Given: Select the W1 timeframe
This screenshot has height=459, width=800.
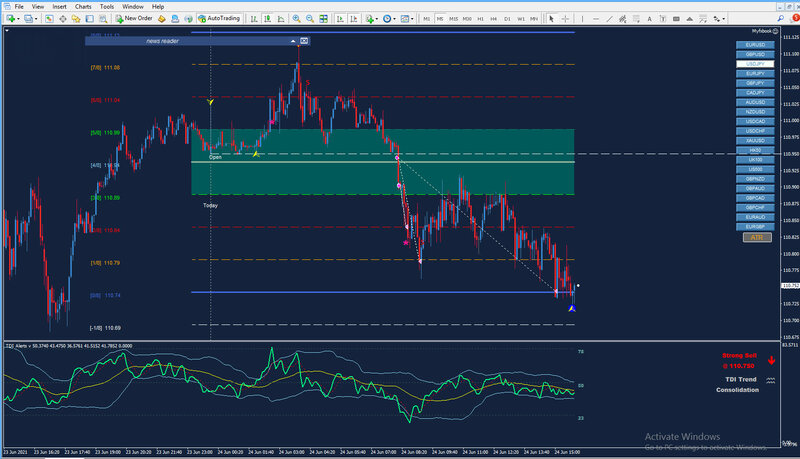Looking at the screenshot, I should coord(520,19).
